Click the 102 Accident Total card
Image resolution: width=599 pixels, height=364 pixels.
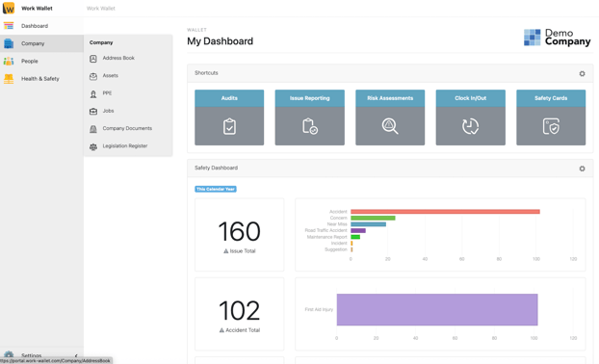(239, 314)
